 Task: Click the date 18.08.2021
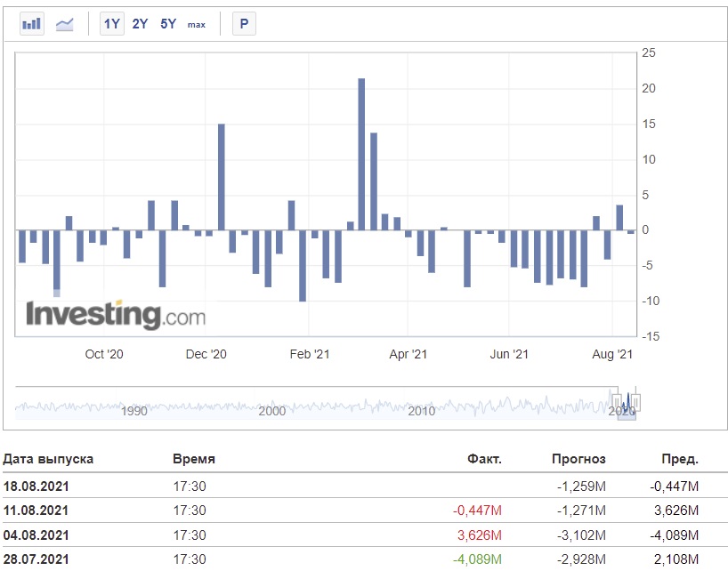pos(36,487)
